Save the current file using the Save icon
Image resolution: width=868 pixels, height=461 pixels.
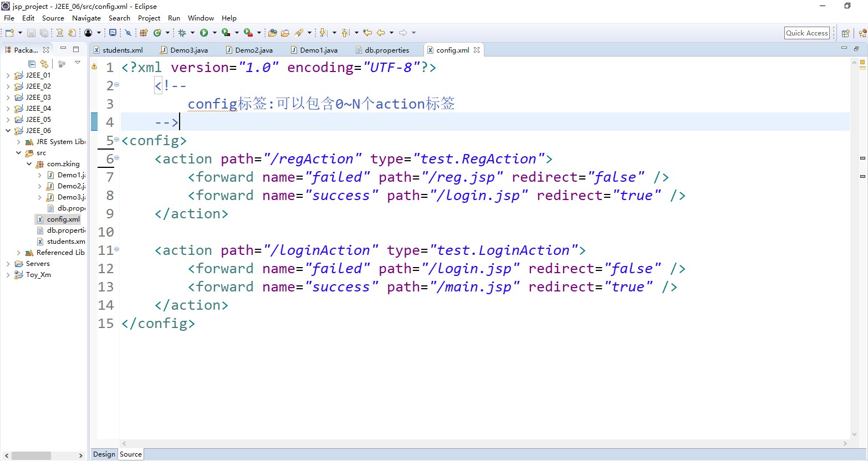(30, 33)
